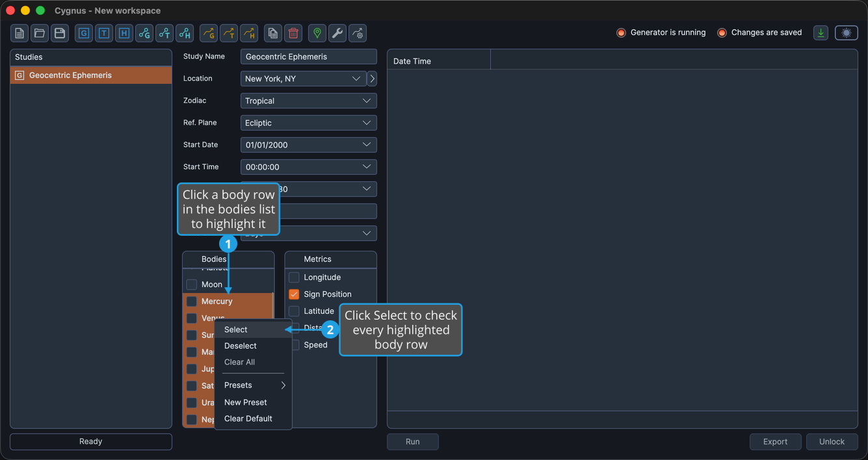
Task: Click the duplicate pages toolbar icon
Action: [x=273, y=33]
